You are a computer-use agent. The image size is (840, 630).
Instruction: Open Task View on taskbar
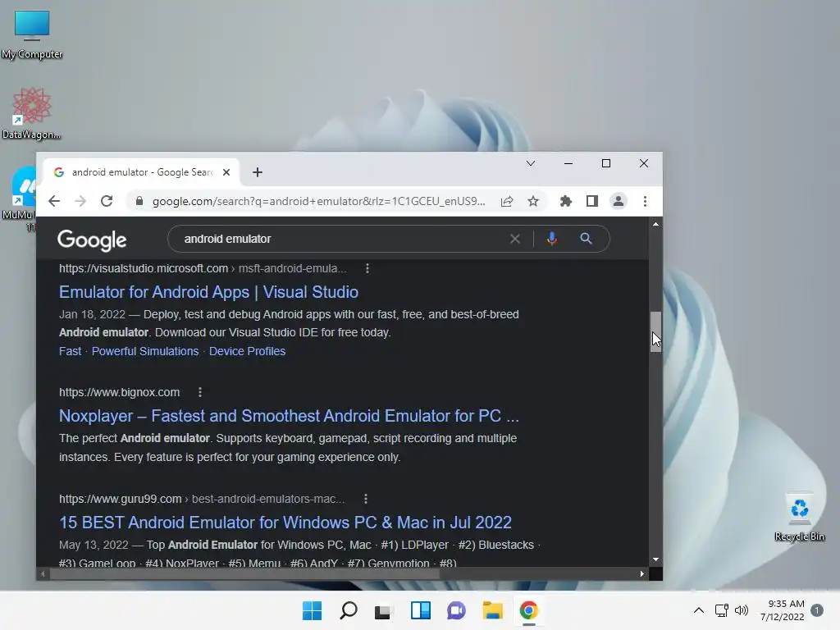(382, 610)
